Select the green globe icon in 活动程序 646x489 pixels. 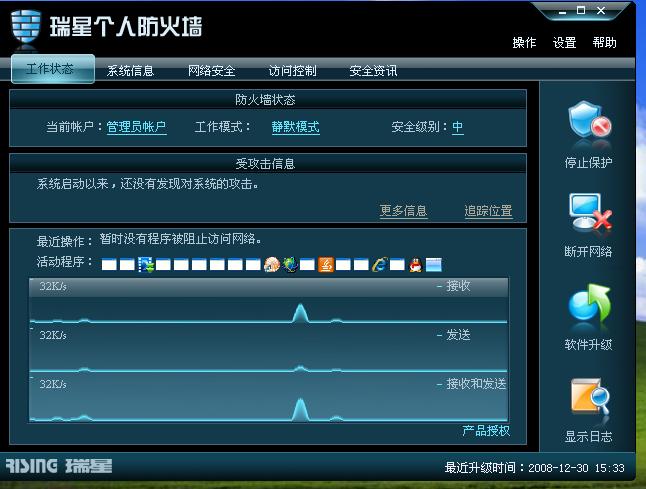tap(290, 264)
